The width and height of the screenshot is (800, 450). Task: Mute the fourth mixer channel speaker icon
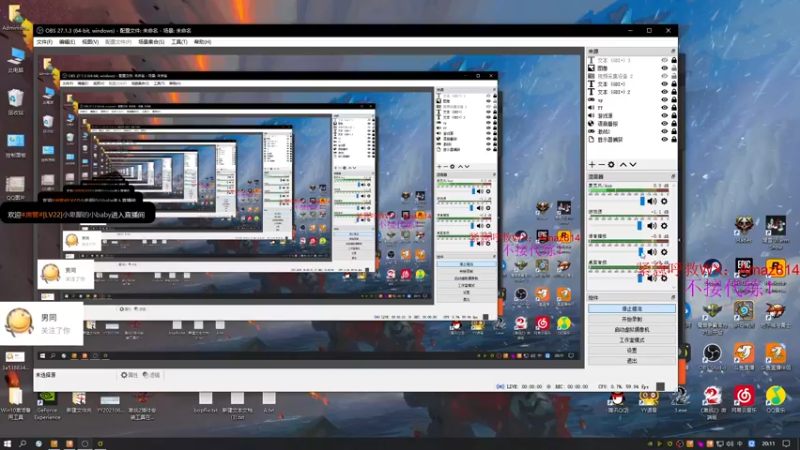652,278
